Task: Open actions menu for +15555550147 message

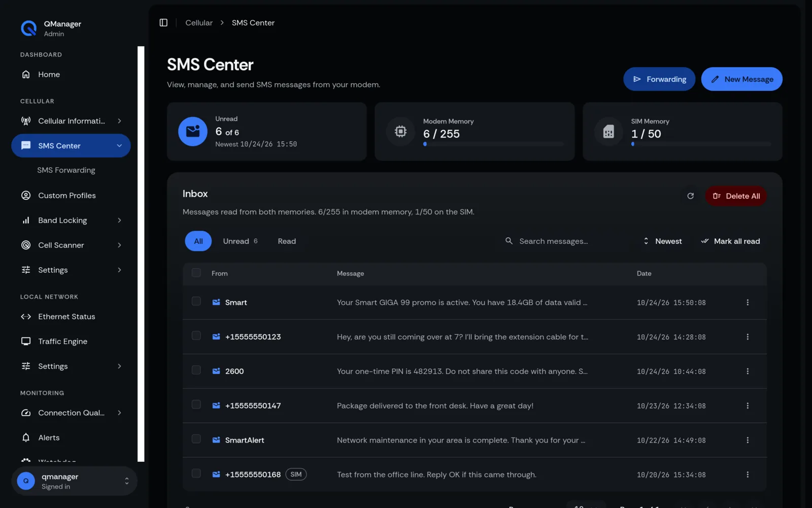Action: [748, 406]
